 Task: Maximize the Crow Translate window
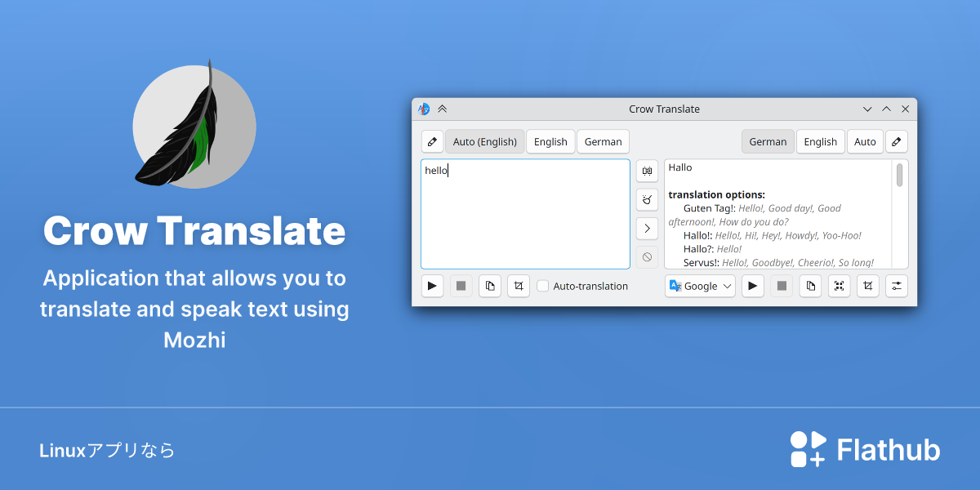click(887, 109)
